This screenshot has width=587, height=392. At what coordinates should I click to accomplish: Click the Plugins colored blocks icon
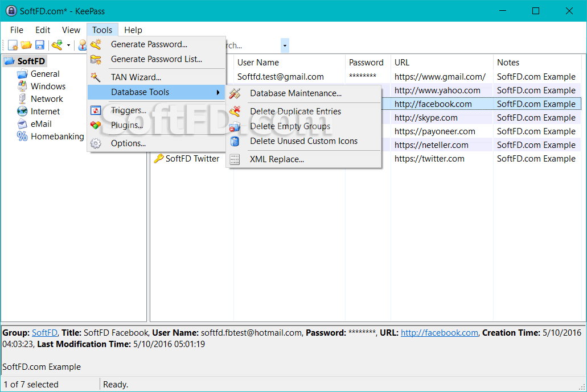pyautogui.click(x=96, y=125)
